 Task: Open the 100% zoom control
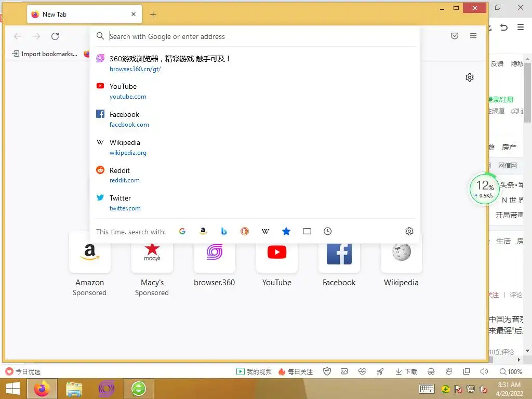pyautogui.click(x=511, y=371)
